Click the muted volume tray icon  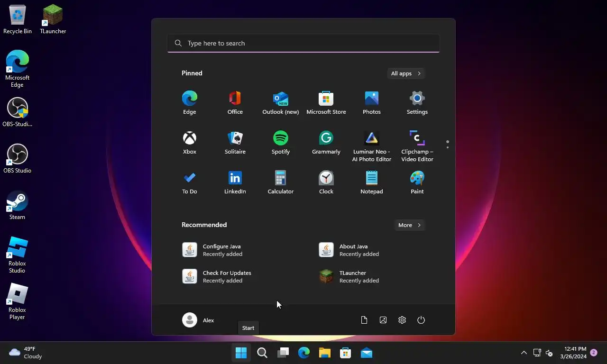coord(549,353)
